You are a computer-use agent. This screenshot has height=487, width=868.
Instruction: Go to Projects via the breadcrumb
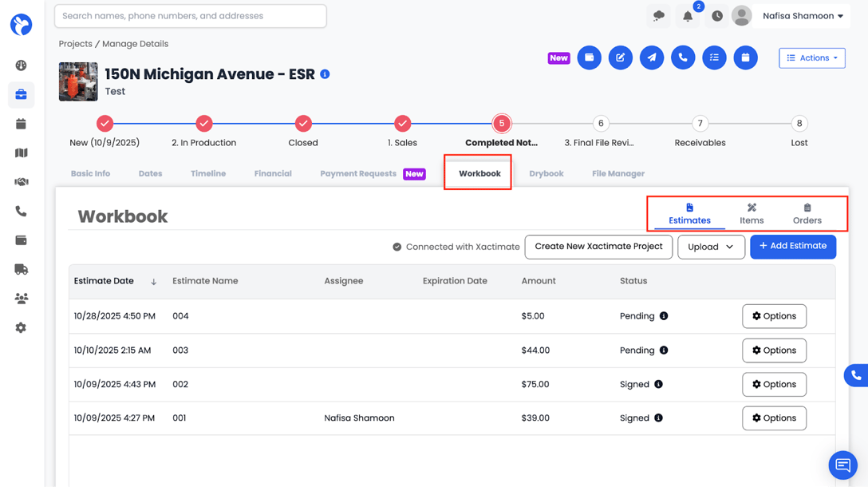[x=75, y=44]
